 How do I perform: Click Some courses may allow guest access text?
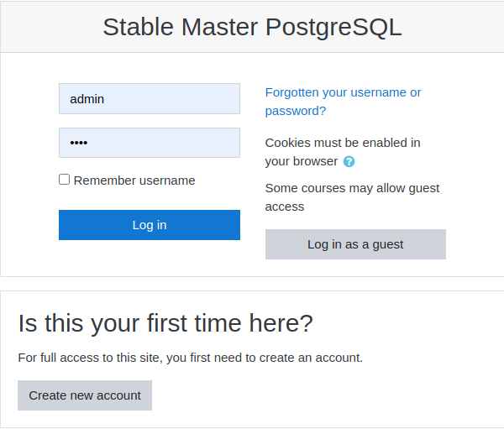coord(352,197)
